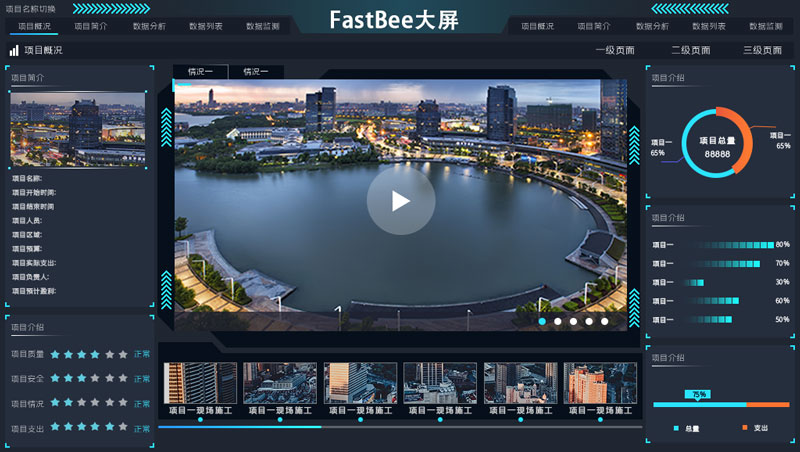Click upward chevron arrows at video's top-left edge
The image size is (800, 452).
[x=166, y=127]
